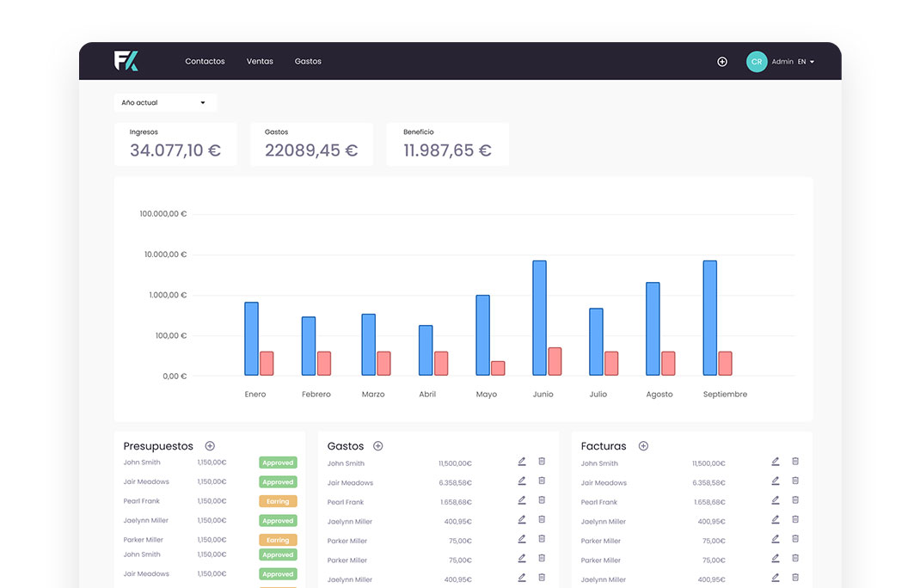Image resolution: width=920 pixels, height=588 pixels.
Task: Edit John Smith's expense in Gastos list
Action: coord(522,462)
